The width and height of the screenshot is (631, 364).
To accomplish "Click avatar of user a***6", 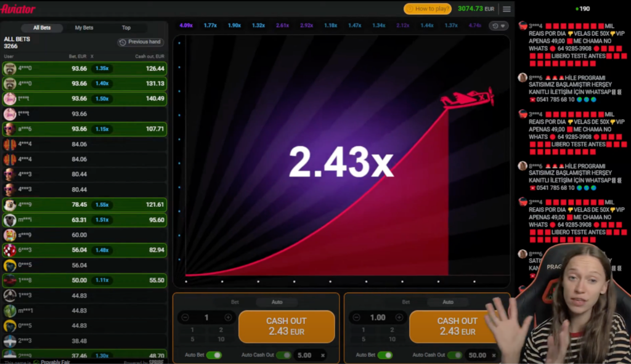I will click(x=10, y=129).
